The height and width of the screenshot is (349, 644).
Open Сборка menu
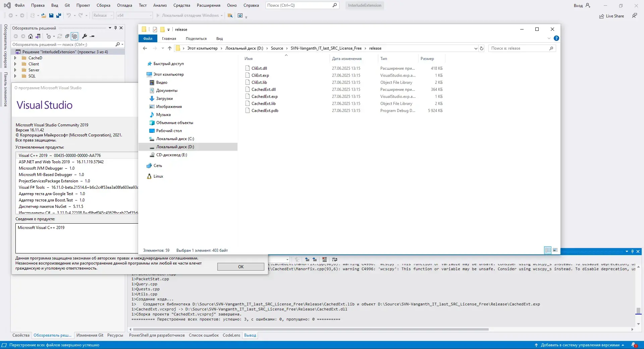coord(103,5)
